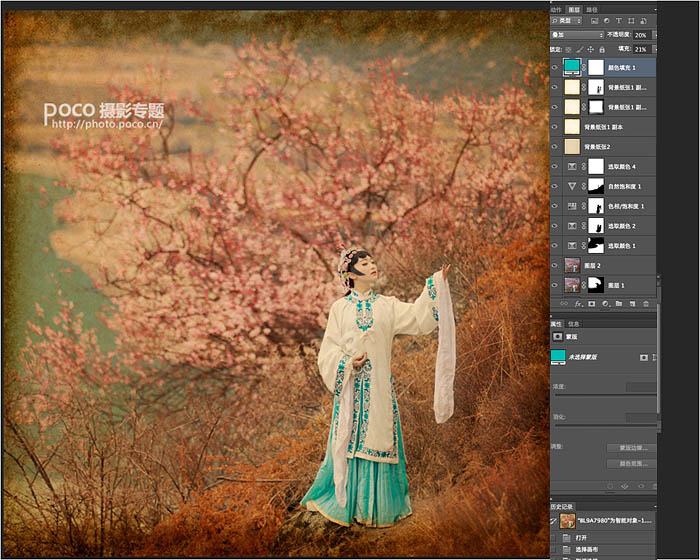Image resolution: width=700 pixels, height=560 pixels.
Task: Click the smart object filter icon
Action: [643, 21]
